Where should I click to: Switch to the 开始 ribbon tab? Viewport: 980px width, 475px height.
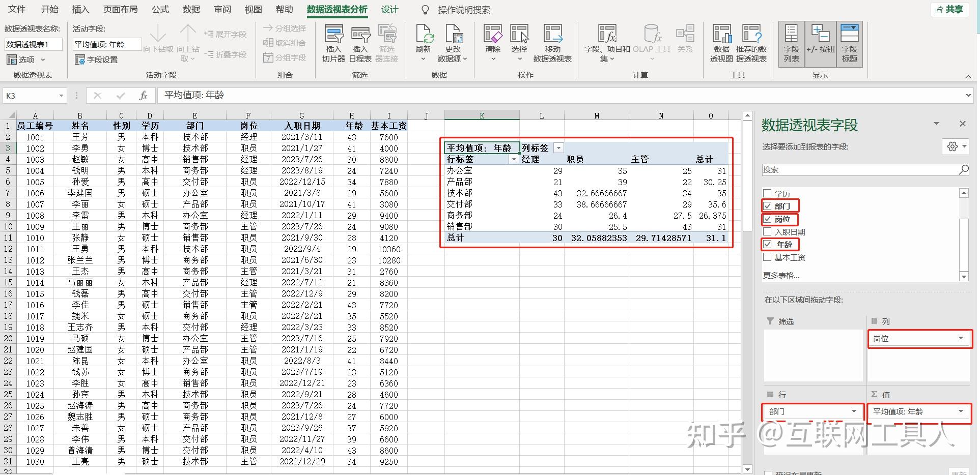point(49,9)
